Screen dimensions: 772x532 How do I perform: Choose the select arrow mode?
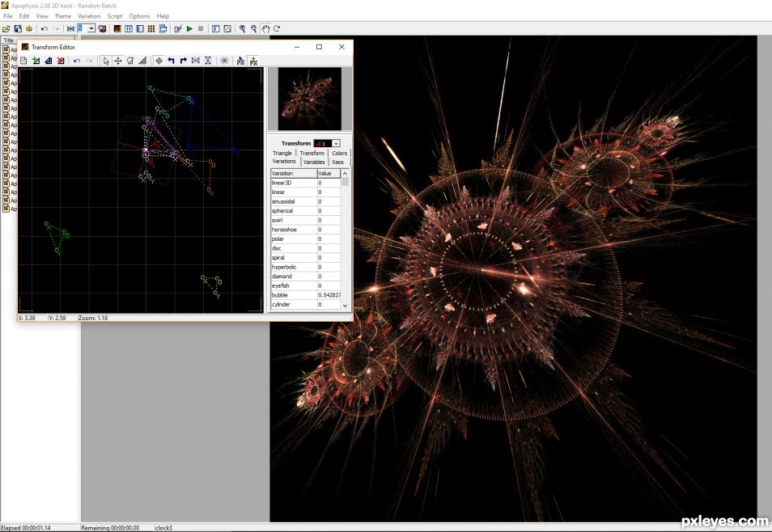(106, 61)
